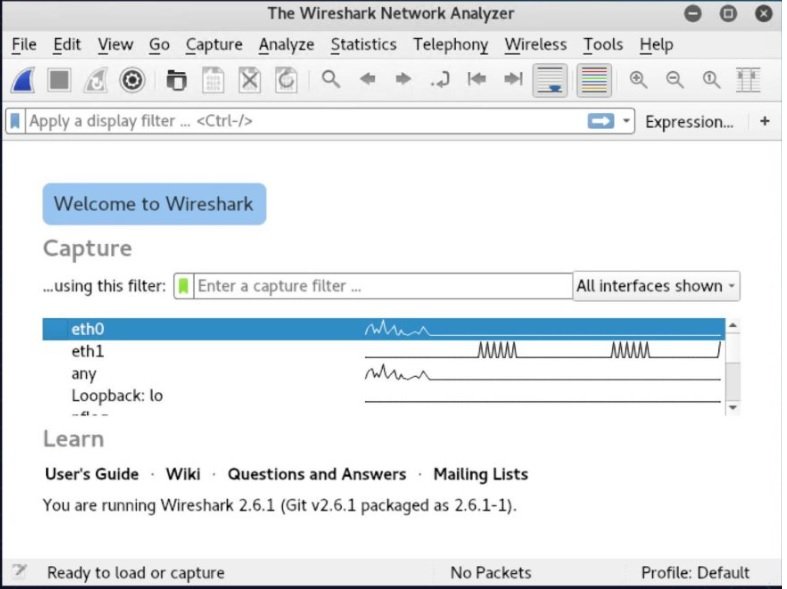Click the resize columns icon
The image size is (787, 589).
tap(748, 80)
